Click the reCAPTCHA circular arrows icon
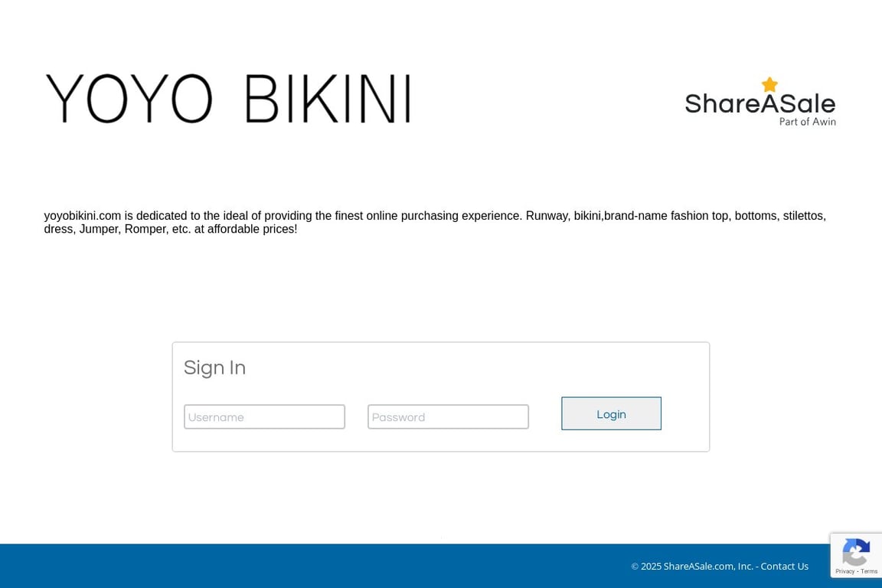The image size is (882, 588). pos(856,551)
